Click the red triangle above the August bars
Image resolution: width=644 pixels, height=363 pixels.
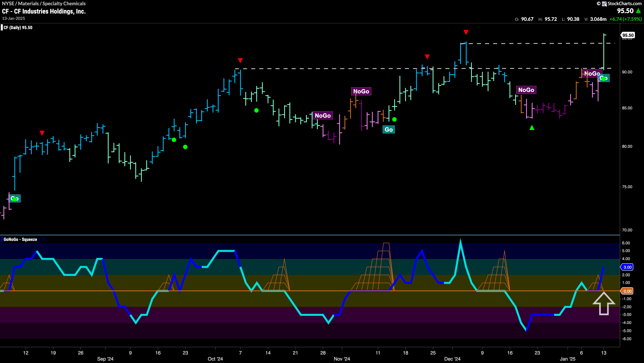coord(42,133)
